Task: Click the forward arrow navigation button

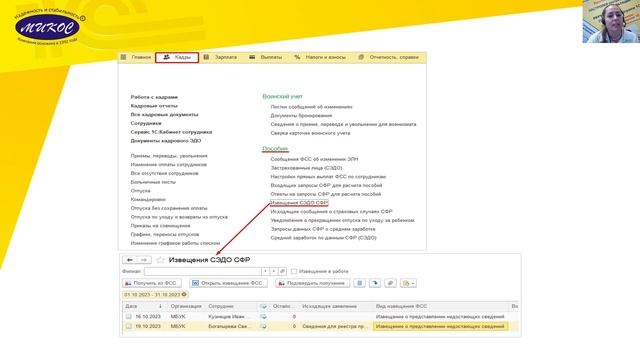Action: point(144,260)
